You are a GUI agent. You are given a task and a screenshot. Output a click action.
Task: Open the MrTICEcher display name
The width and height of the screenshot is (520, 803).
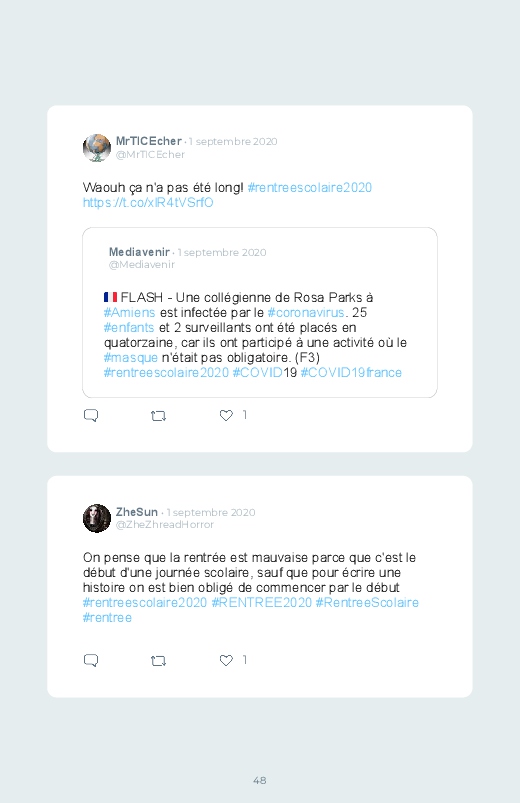pos(149,141)
